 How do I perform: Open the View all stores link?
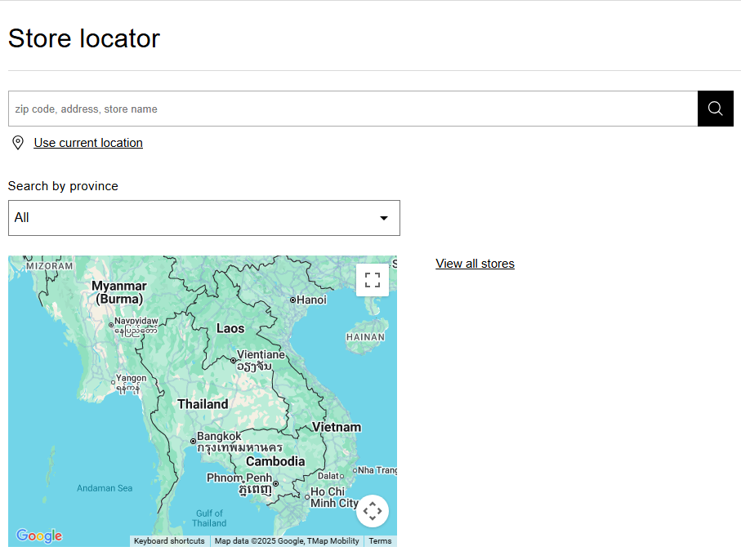point(475,264)
